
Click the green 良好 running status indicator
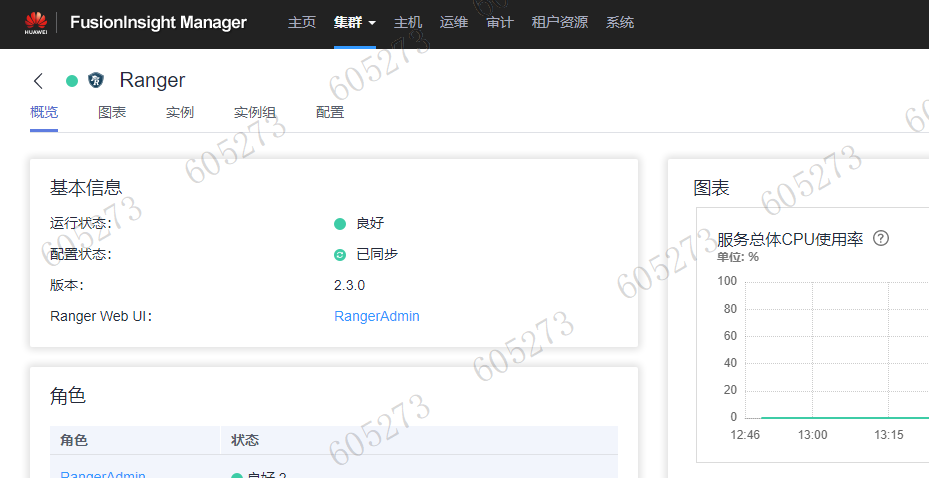pos(339,224)
